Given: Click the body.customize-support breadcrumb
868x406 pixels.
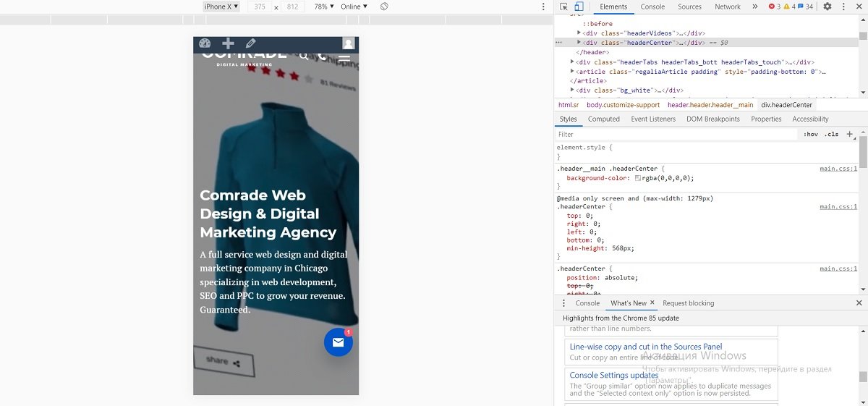Looking at the screenshot, I should tap(623, 105).
